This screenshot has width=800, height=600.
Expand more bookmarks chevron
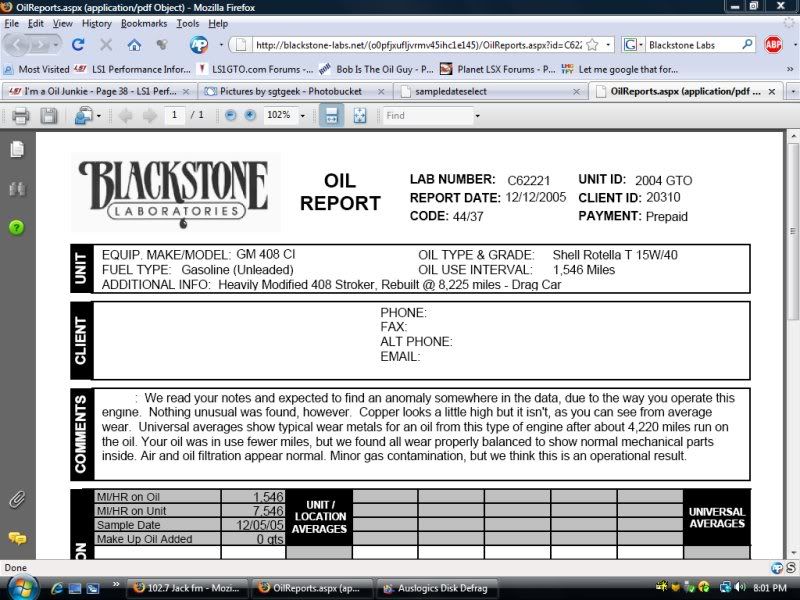click(790, 69)
